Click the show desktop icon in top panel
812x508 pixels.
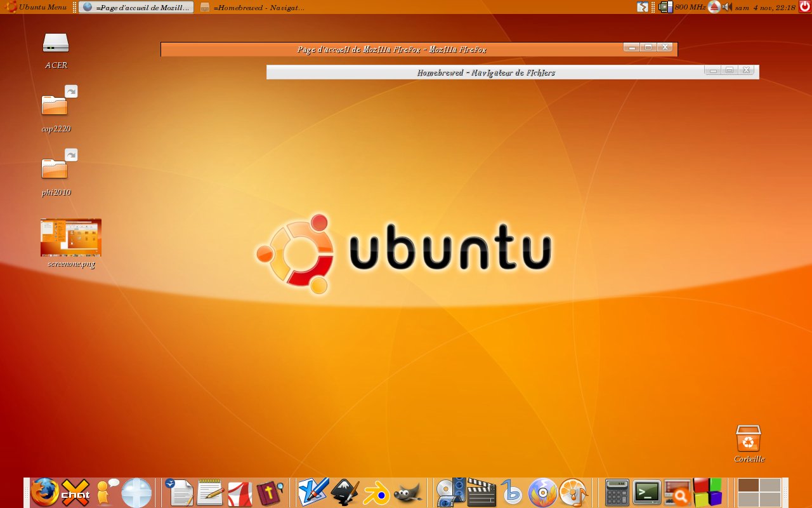643,7
